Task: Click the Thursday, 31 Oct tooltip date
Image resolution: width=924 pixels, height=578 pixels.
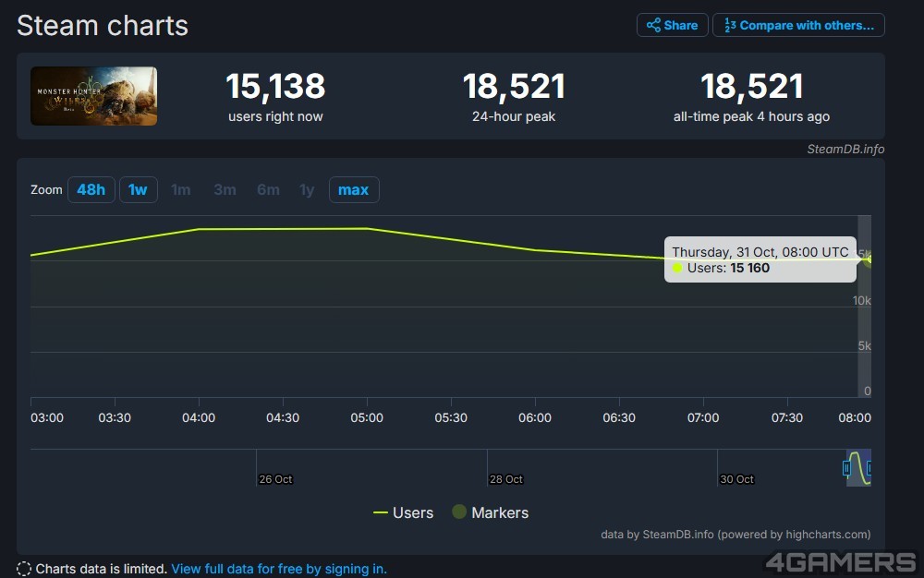Action: point(760,252)
